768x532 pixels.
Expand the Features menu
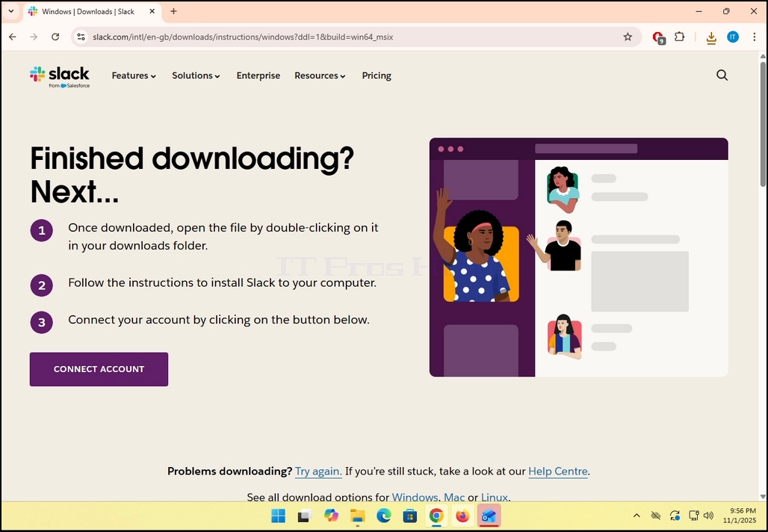click(x=134, y=75)
